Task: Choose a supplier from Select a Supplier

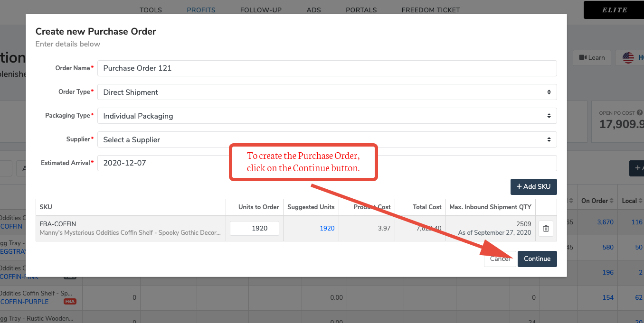Action: pyautogui.click(x=327, y=139)
